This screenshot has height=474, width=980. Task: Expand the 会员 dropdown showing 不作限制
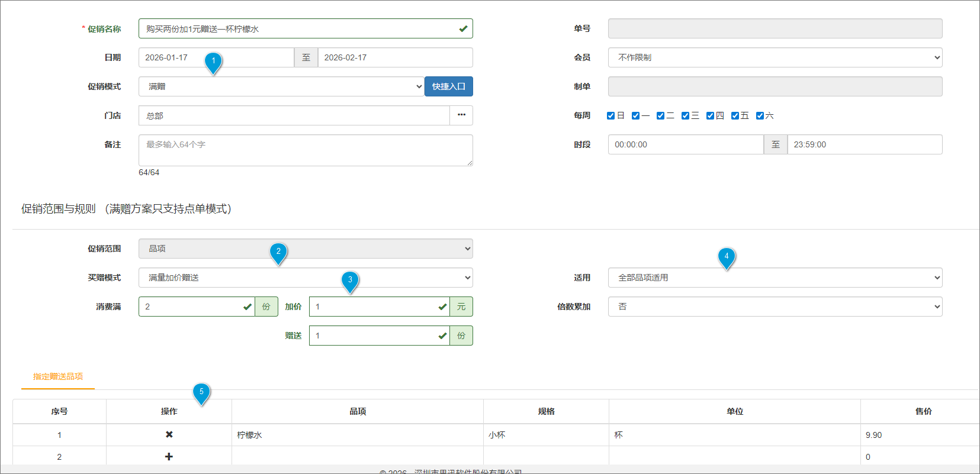[775, 57]
